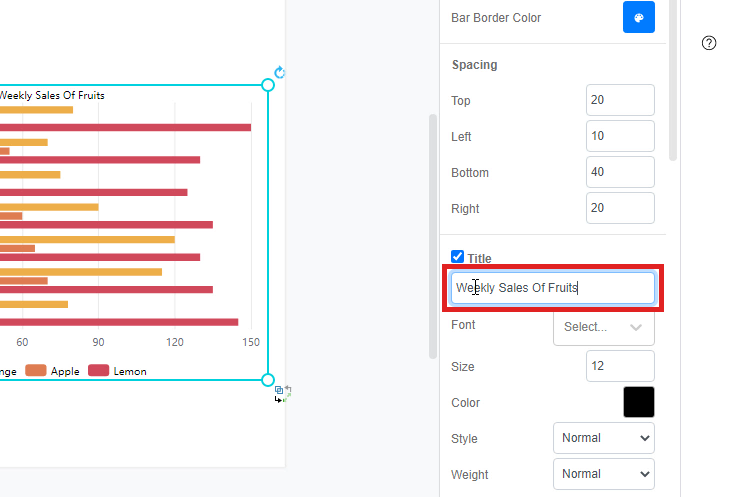Image resolution: width=734 pixels, height=497 pixels.
Task: Click the Apple legend swatch
Action: click(x=36, y=371)
